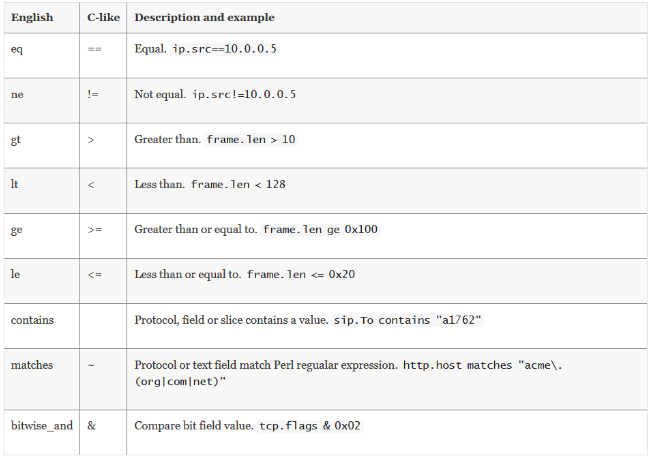Click the frame.len > 10 code example
Viewport: 652px width, 457px height.
coord(251,139)
